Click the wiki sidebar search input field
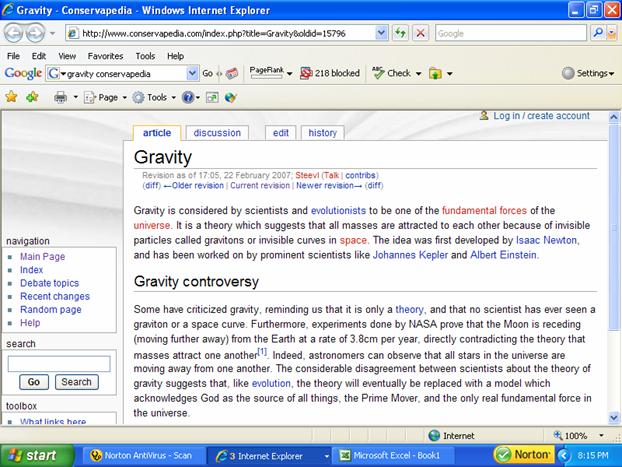The height and width of the screenshot is (467, 622). click(59, 363)
